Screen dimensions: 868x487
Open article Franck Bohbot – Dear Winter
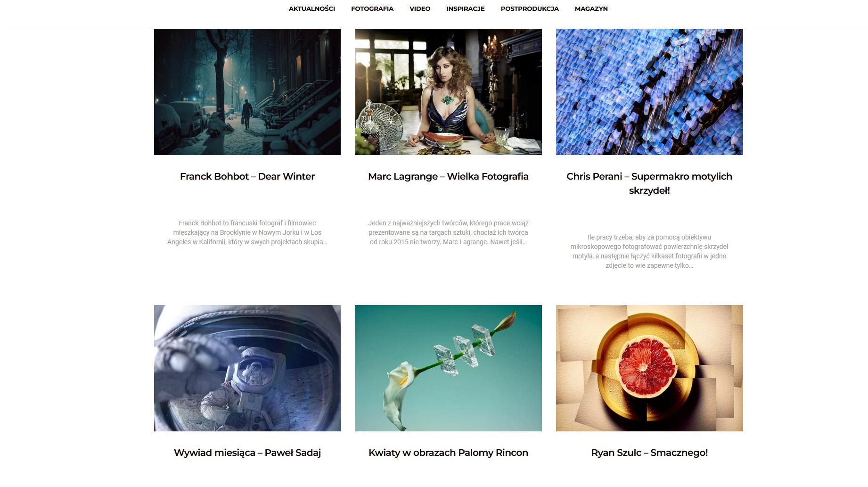[247, 176]
